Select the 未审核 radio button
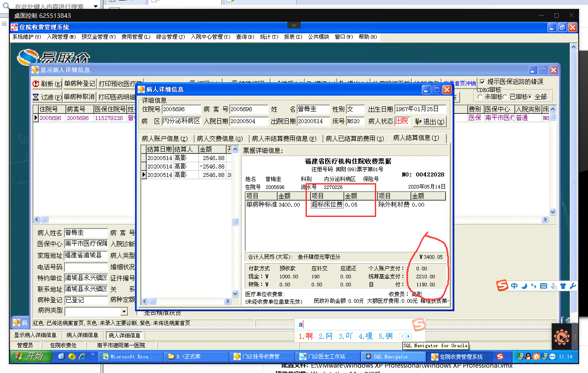The height and width of the screenshot is (373, 588). tap(480, 96)
